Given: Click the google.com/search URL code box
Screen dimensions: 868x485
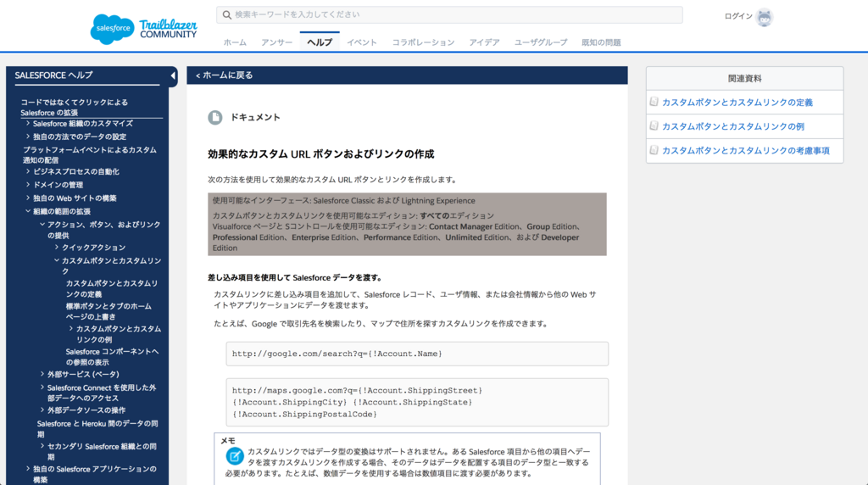Looking at the screenshot, I should [x=417, y=354].
